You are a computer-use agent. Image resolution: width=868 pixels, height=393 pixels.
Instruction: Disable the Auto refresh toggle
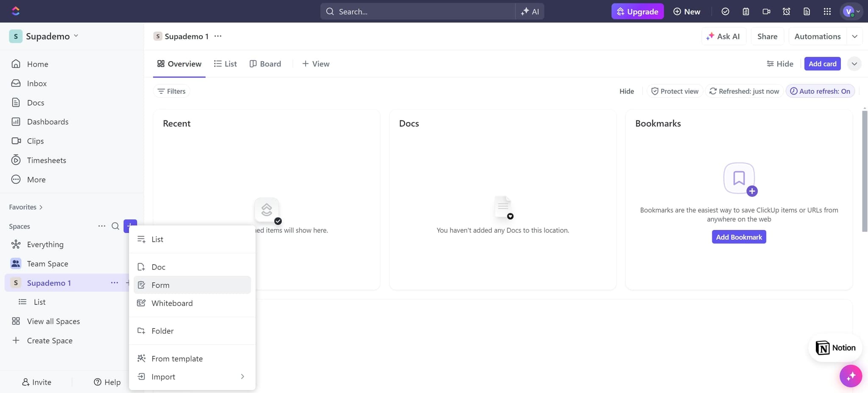(820, 91)
